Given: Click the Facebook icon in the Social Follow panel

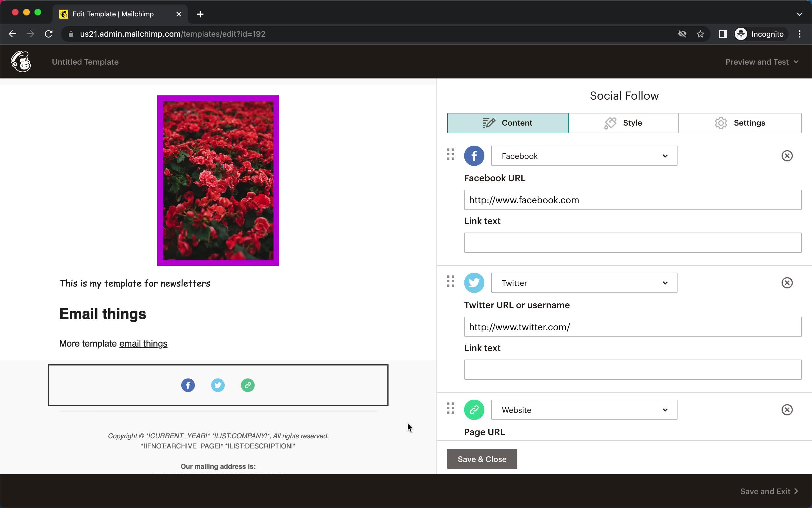Looking at the screenshot, I should [x=474, y=156].
